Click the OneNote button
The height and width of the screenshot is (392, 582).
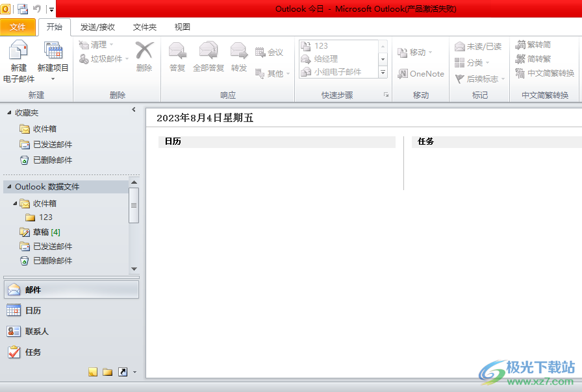point(420,74)
